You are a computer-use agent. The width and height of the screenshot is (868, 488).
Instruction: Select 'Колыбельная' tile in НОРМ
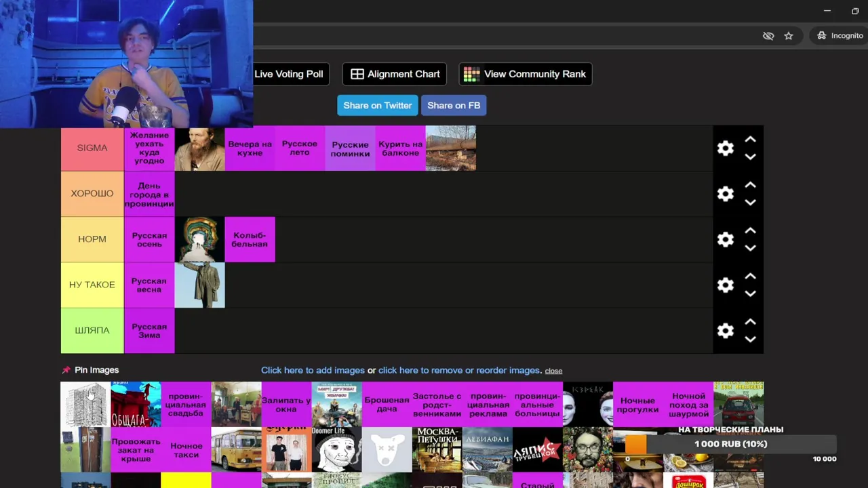tap(250, 239)
